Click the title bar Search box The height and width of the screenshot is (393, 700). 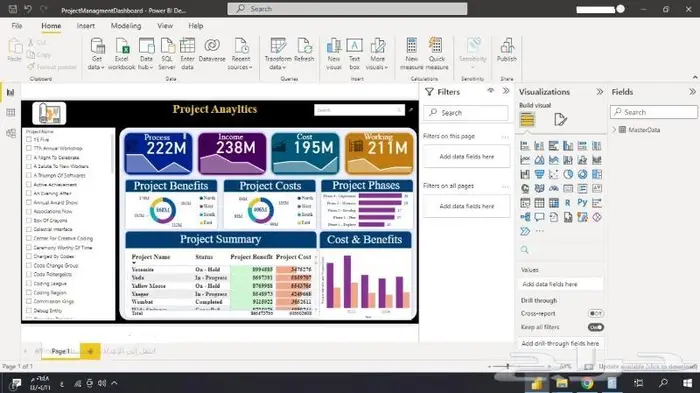[x=347, y=9]
